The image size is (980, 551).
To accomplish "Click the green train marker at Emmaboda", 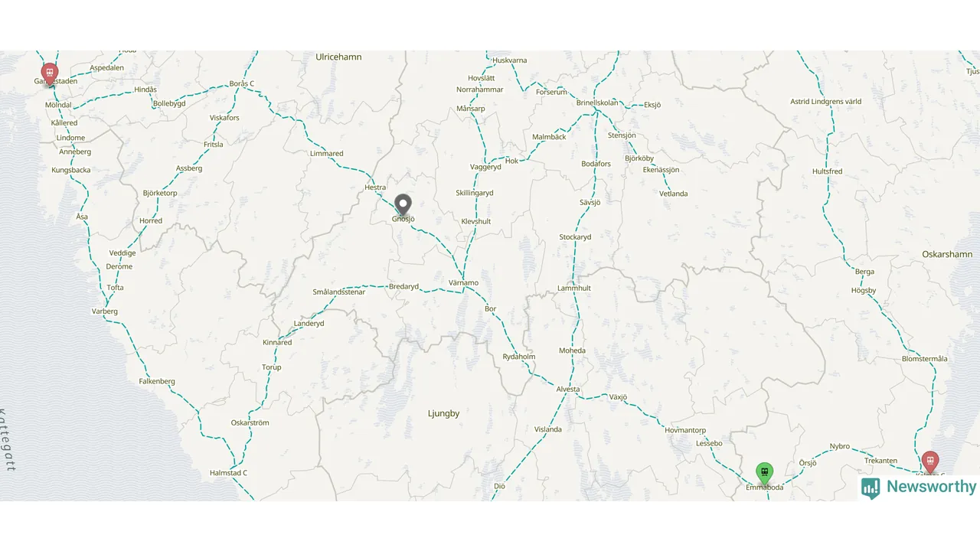I will tap(764, 474).
